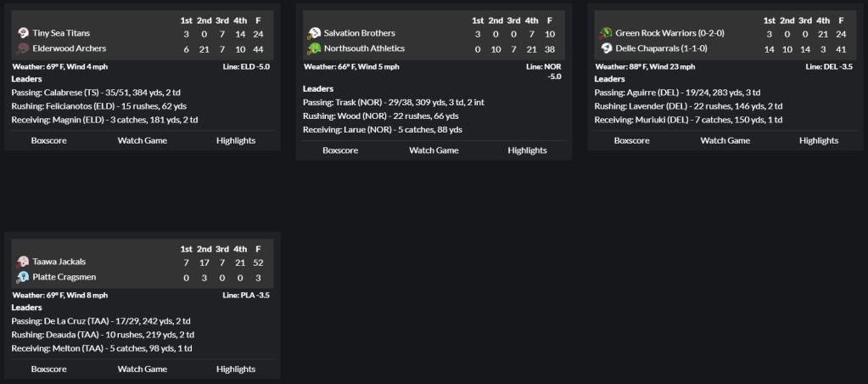868x384 pixels.
Task: Click the Green Rock Warriors helmet icon
Action: (x=607, y=33)
